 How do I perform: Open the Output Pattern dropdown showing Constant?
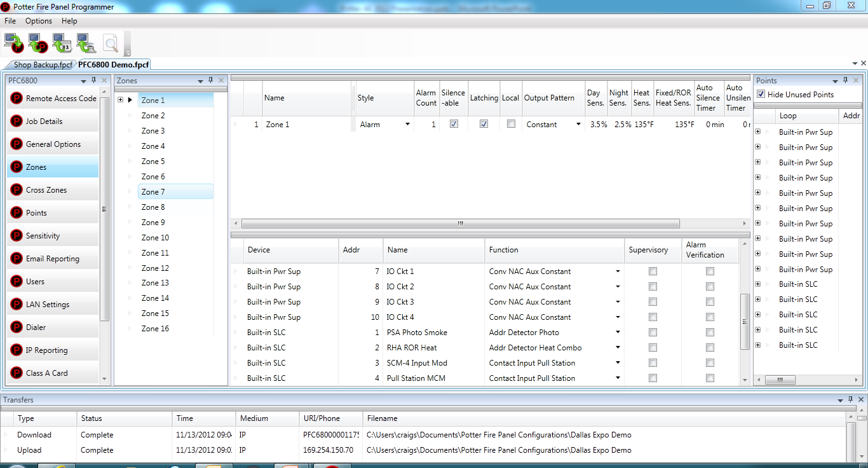pyautogui.click(x=578, y=125)
